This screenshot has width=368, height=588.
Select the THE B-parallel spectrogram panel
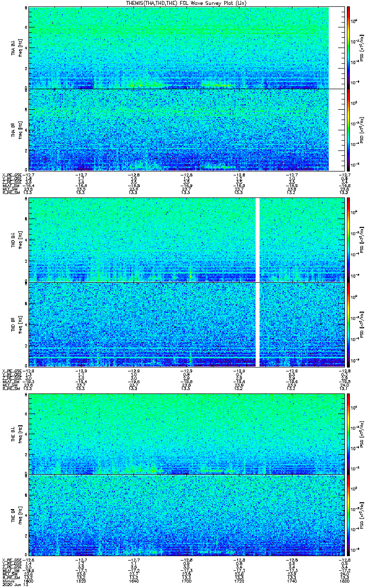[185, 515]
